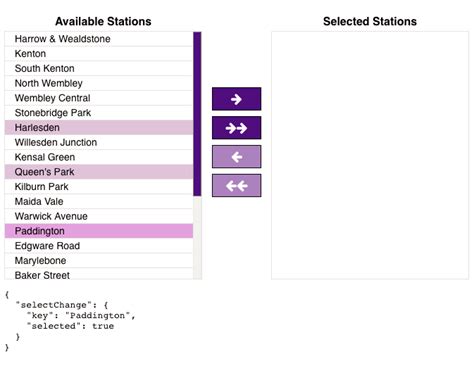Screen dimensions: 474x366
Task: Click the move selected right arrow
Action: click(x=236, y=99)
